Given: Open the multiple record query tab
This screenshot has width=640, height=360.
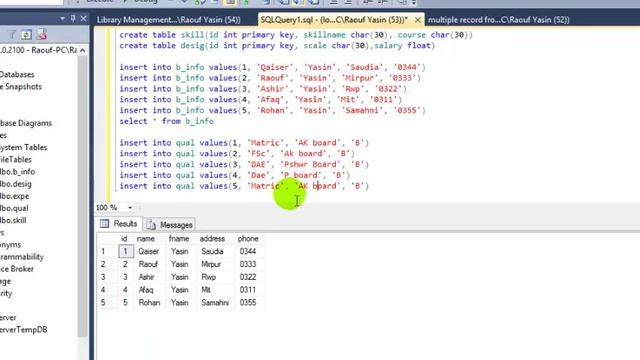Looking at the screenshot, I should click(498, 20).
